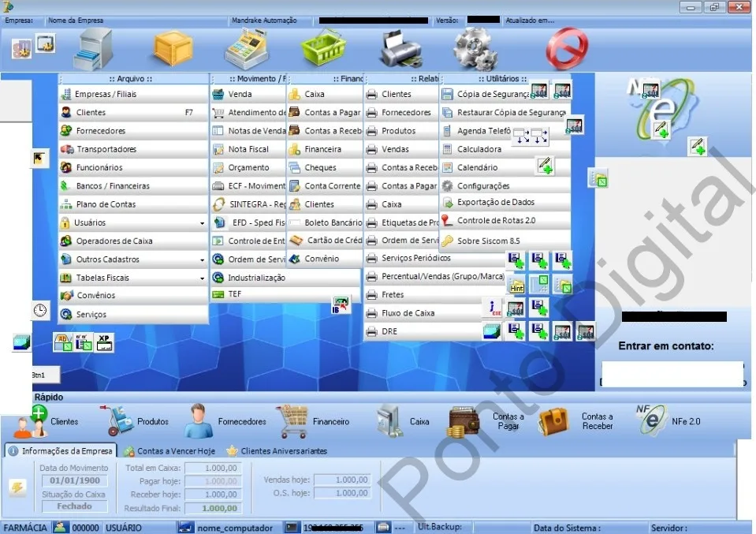
Task: Click the clock icon on left edge
Action: 40,310
